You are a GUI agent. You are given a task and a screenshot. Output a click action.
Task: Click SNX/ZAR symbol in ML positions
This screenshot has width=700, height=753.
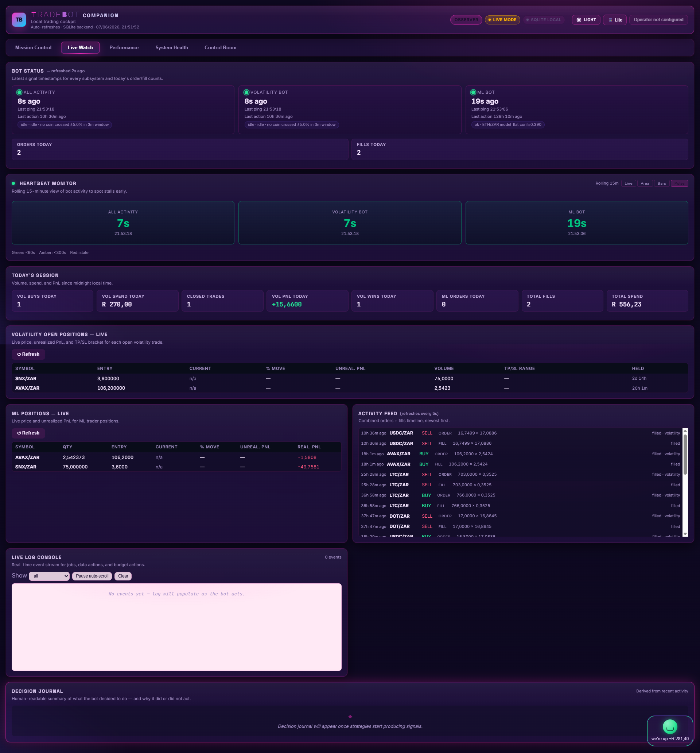(26, 467)
